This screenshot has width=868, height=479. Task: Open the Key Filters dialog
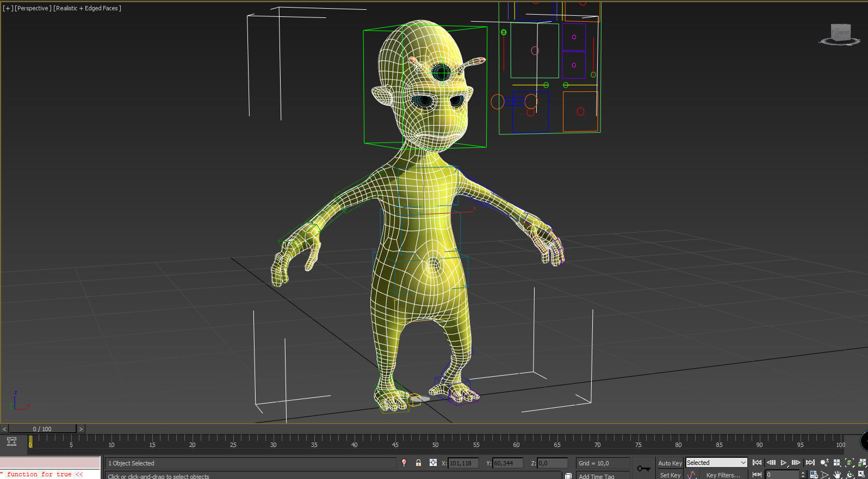(x=723, y=475)
